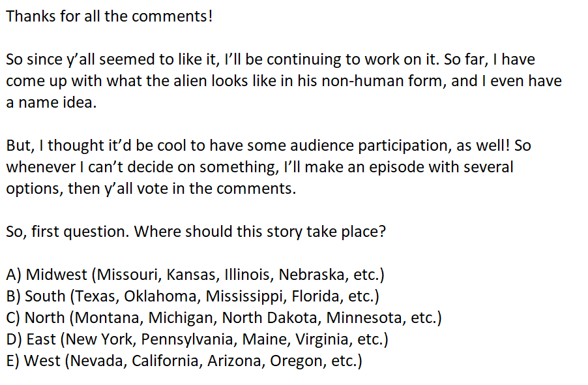Click "California" in the West option
Screen dimensions: 588x385
coord(167,360)
